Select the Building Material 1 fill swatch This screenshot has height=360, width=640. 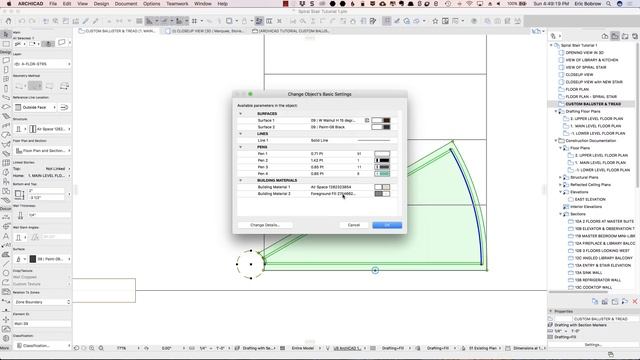click(382, 187)
